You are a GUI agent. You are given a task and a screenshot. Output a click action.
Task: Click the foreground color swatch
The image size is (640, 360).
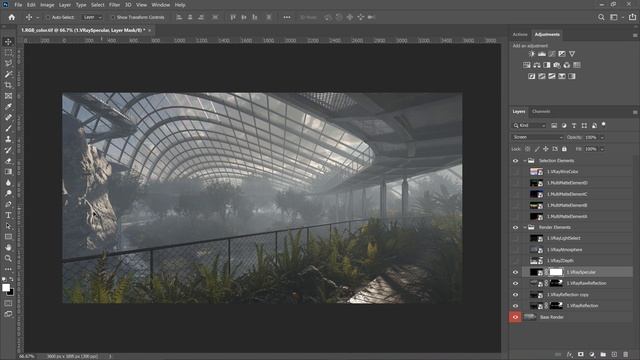point(6,288)
